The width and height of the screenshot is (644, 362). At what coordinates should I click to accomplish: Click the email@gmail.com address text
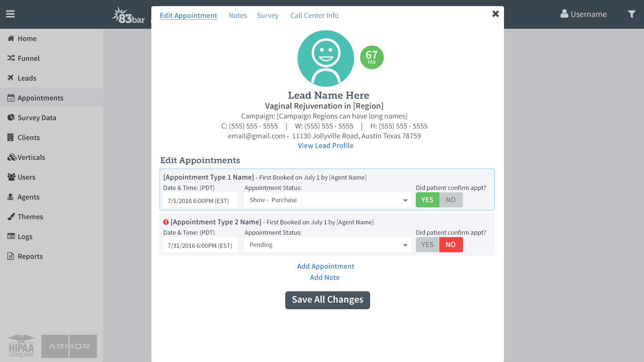click(256, 136)
